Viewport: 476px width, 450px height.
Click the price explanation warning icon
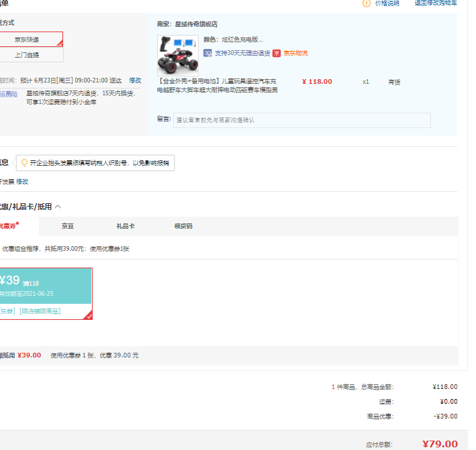coord(367,3)
